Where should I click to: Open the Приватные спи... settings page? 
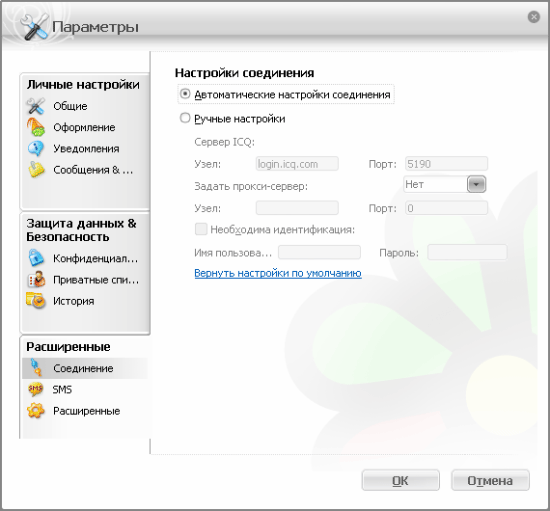(x=96, y=280)
